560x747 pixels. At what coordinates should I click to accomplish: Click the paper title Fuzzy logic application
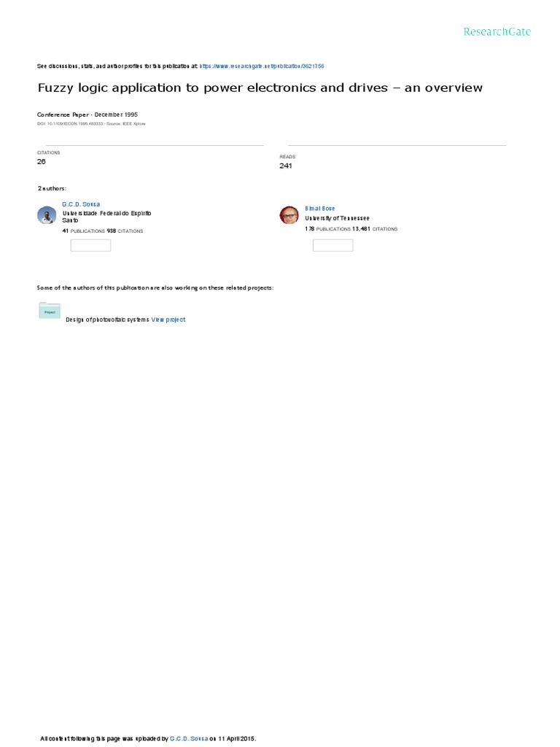pos(260,88)
